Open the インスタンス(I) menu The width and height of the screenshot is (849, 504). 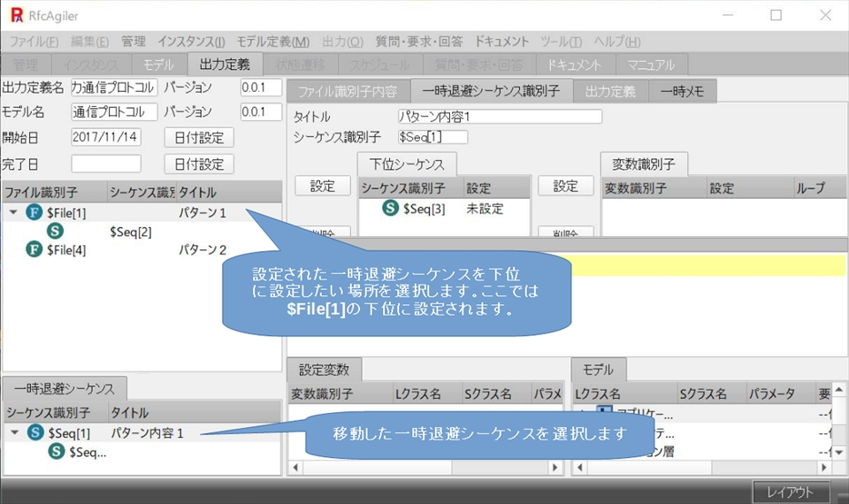(191, 42)
